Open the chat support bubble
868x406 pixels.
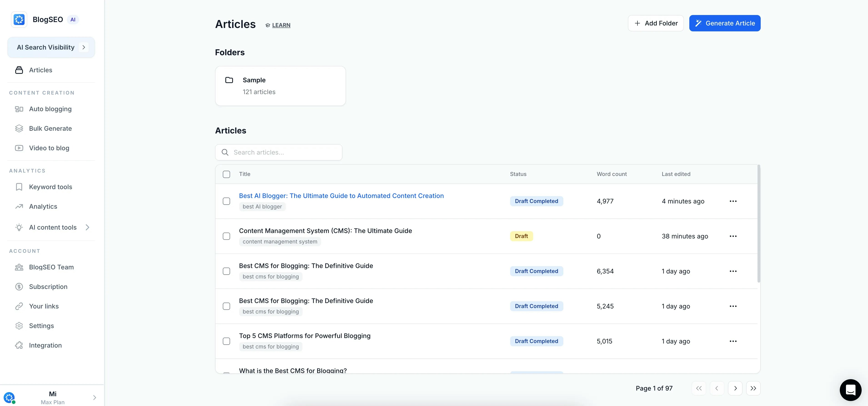[x=850, y=390]
